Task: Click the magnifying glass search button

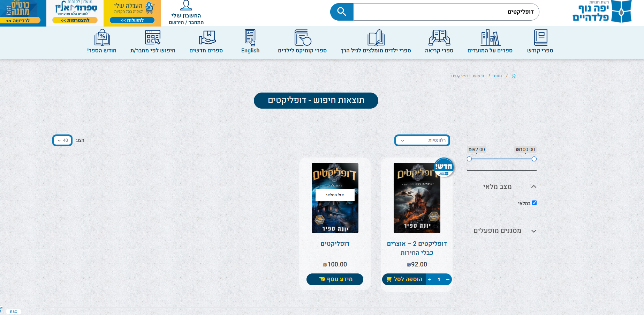Action: pos(342,12)
